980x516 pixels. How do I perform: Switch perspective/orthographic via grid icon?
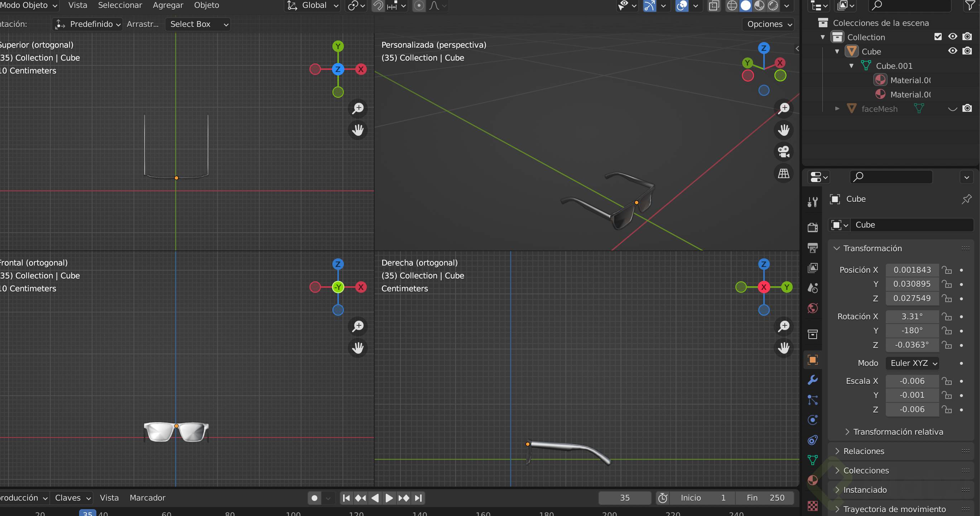[x=784, y=173]
